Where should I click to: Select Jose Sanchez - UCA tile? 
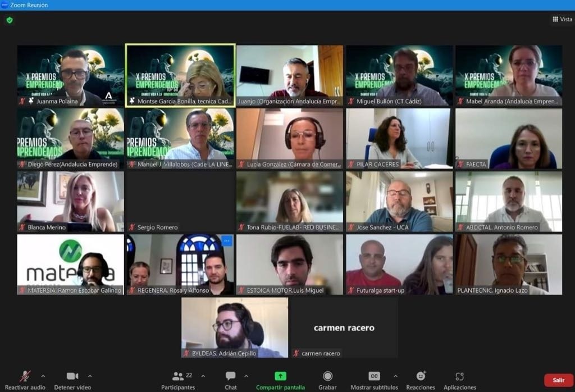(x=399, y=202)
